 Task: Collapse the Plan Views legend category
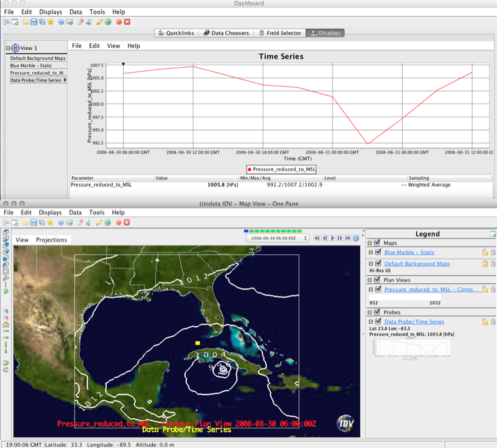(x=370, y=280)
